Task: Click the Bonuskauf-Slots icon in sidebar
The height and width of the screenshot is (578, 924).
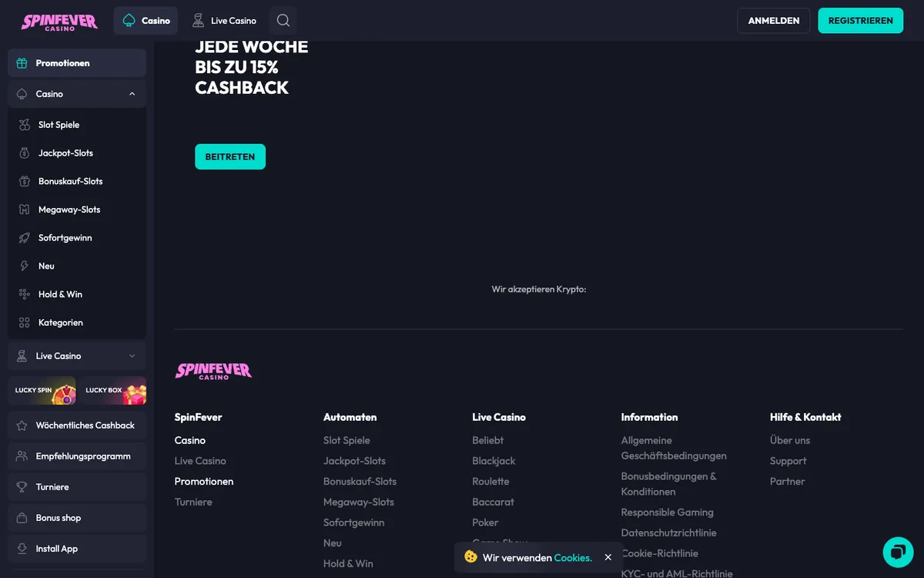Action: click(25, 181)
